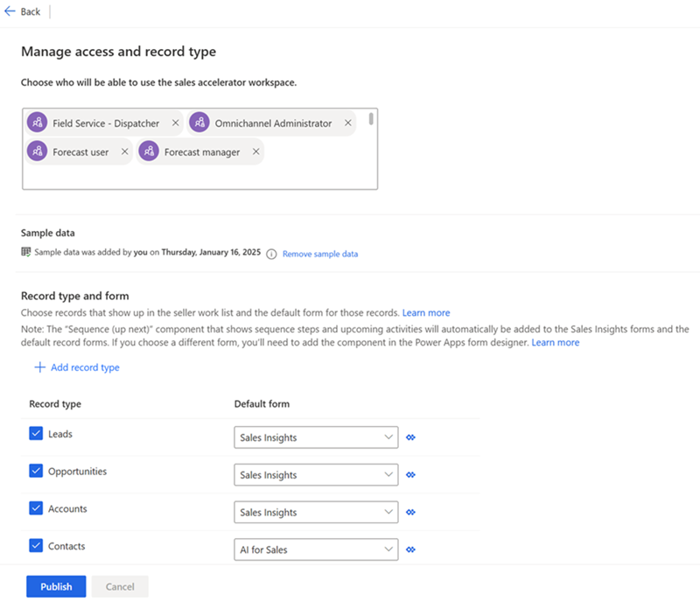
Task: Uncheck the Leads record type checkbox
Action: click(x=36, y=433)
